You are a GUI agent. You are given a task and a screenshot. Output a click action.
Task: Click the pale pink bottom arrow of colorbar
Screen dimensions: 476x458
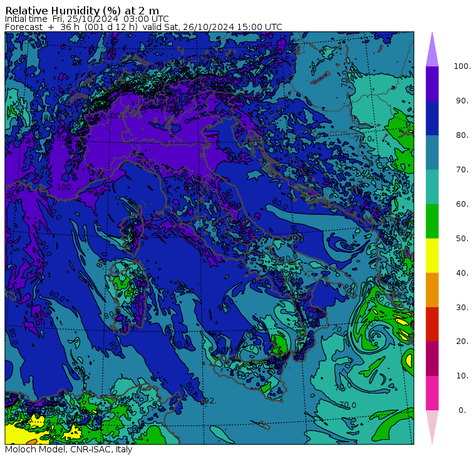432,425
